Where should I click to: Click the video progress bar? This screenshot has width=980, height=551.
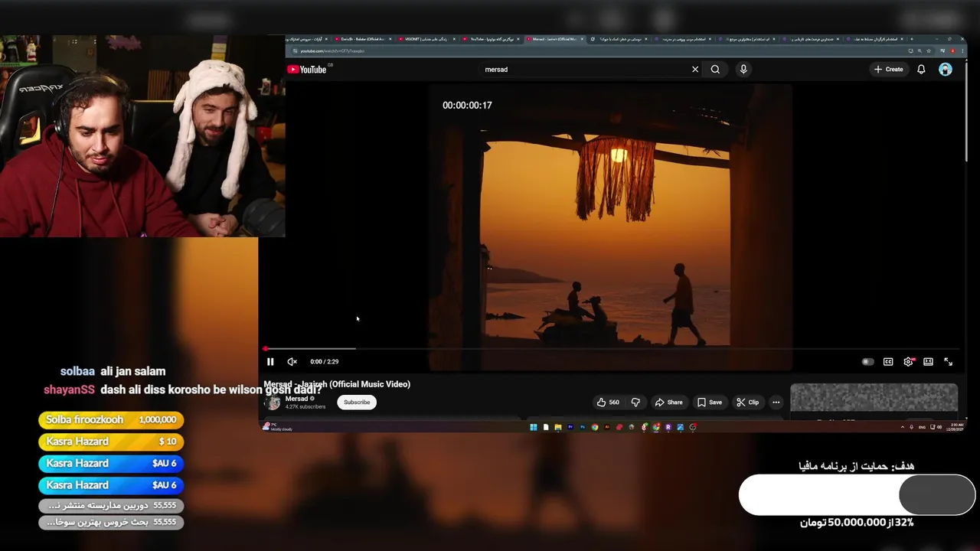(611, 349)
